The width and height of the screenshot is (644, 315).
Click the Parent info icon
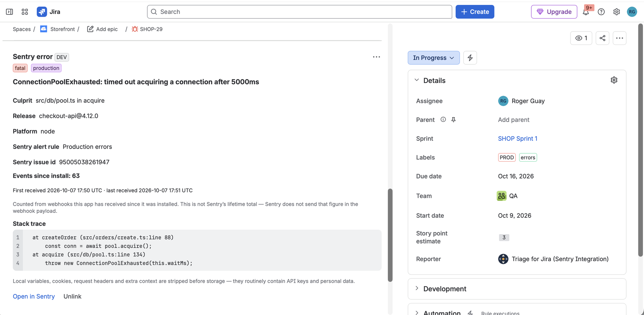443,119
